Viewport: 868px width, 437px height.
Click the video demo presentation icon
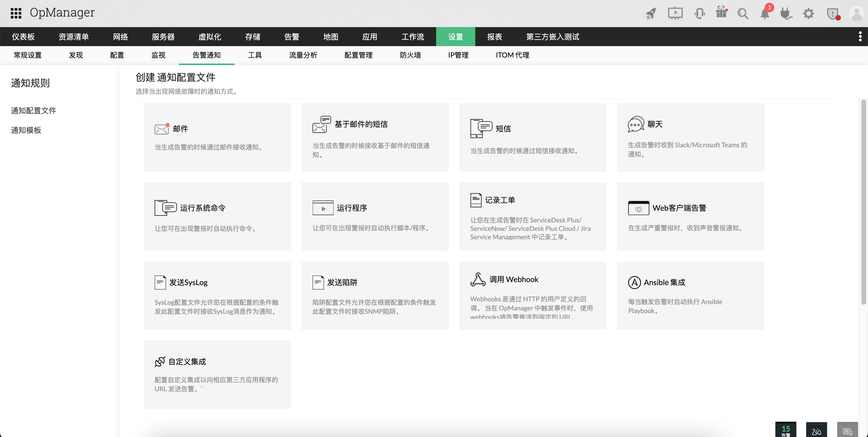[675, 14]
